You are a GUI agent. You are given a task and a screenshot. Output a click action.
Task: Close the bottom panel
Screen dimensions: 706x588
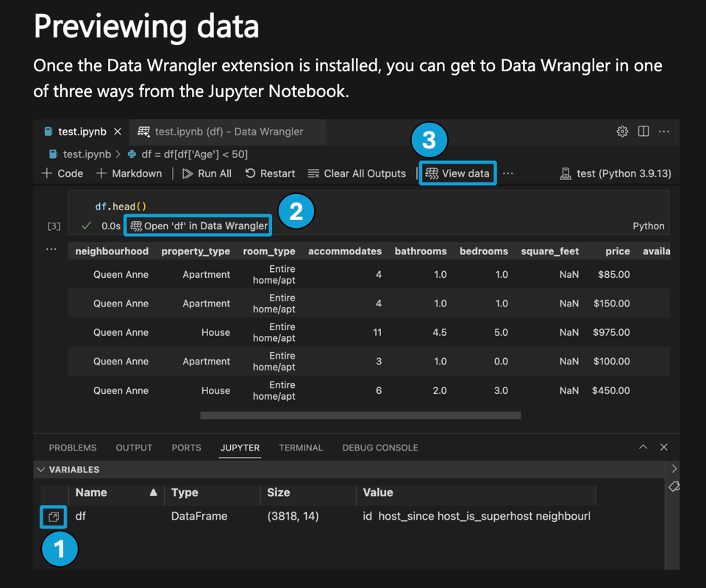tap(664, 447)
